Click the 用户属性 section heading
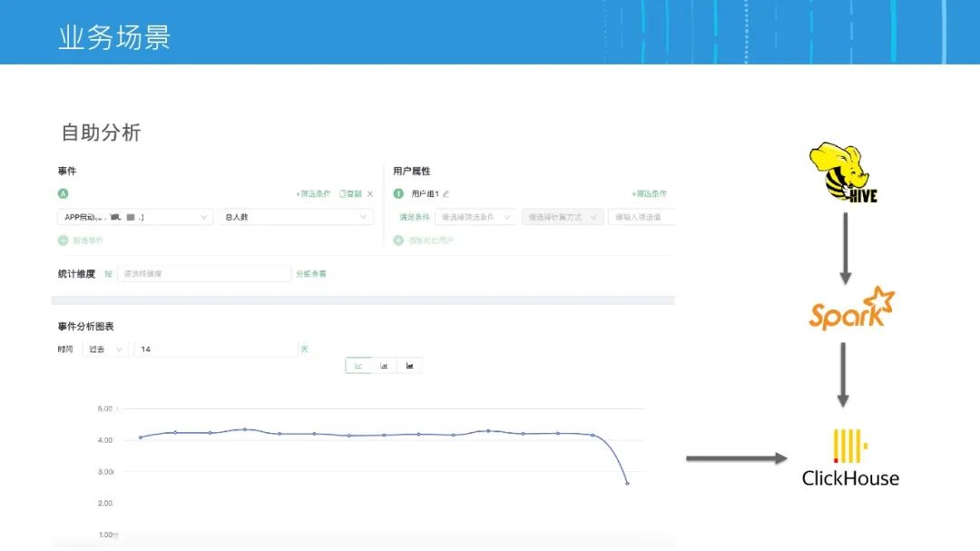The height and width of the screenshot is (551, 980). [x=411, y=171]
